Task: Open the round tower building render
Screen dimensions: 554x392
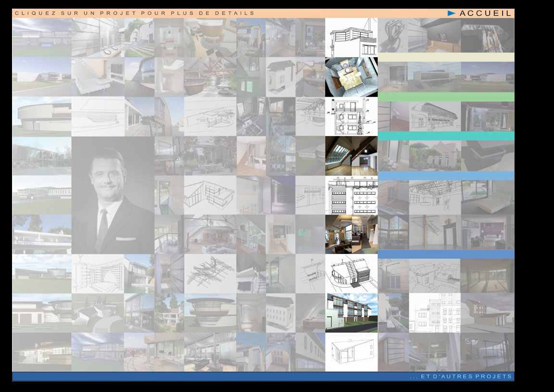Action: tap(210, 313)
